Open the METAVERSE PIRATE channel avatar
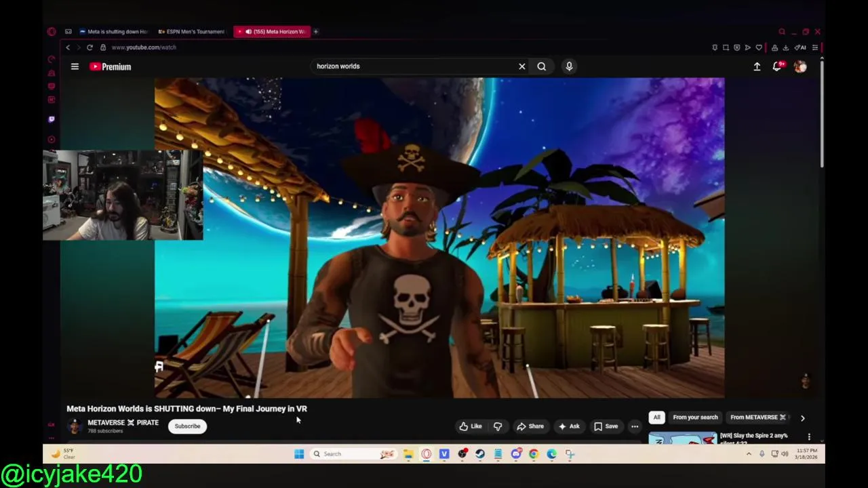 75,426
